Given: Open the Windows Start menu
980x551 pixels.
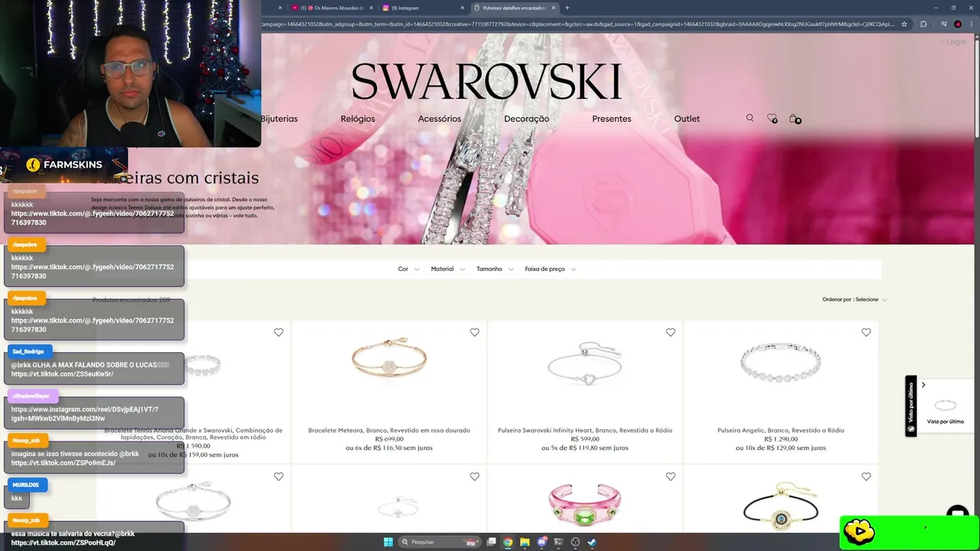Looking at the screenshot, I should 388,542.
